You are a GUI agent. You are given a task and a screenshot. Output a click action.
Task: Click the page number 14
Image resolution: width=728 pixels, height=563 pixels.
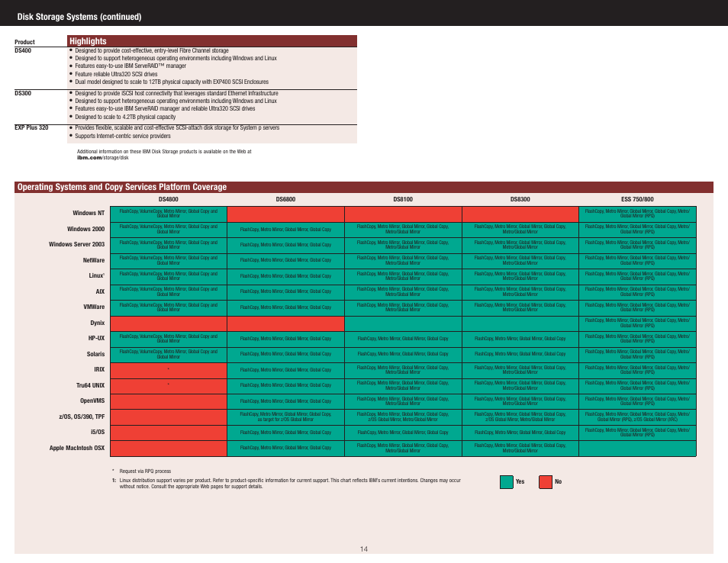363,549
